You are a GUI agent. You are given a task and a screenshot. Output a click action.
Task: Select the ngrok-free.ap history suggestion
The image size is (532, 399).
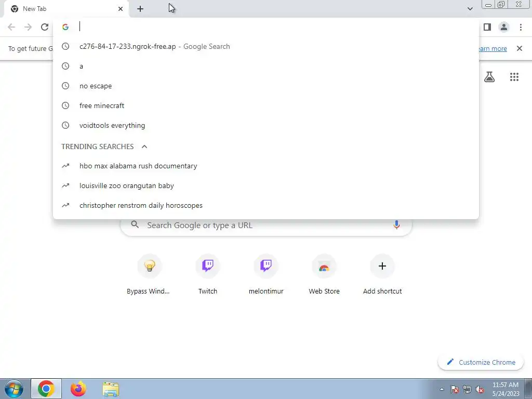266,46
